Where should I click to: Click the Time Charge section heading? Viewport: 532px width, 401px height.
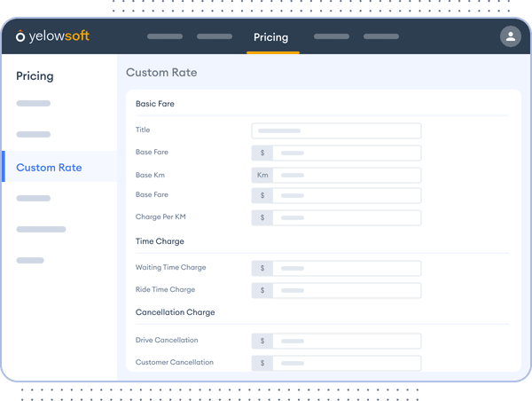(x=160, y=241)
